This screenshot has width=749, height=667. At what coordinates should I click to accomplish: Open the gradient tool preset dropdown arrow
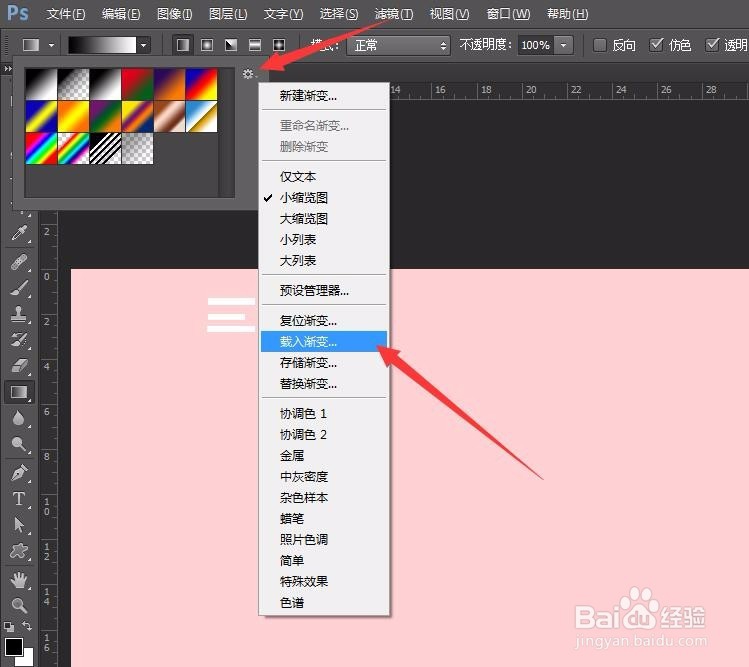coord(51,45)
